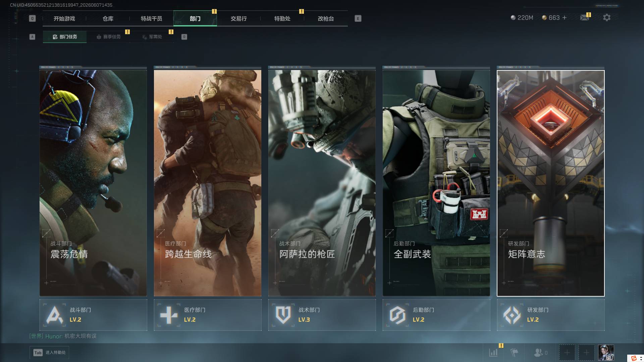Screen dimensions: 644x362
Task: Open the mail envelope icon
Action: tap(585, 18)
